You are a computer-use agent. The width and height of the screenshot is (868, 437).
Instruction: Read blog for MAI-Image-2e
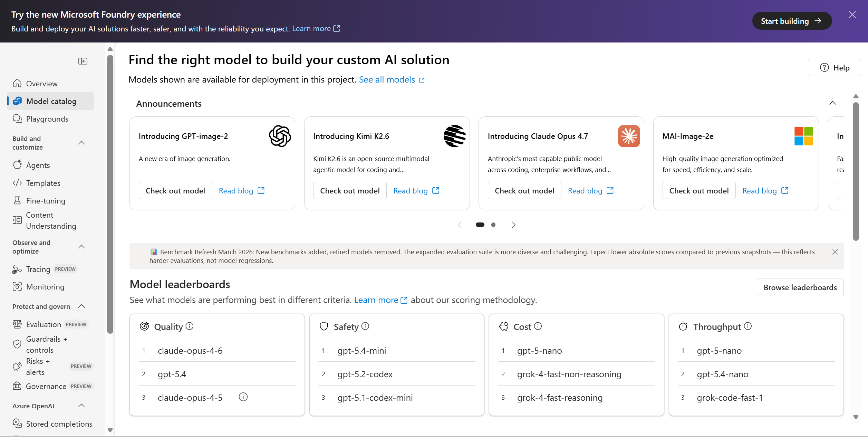click(x=765, y=191)
